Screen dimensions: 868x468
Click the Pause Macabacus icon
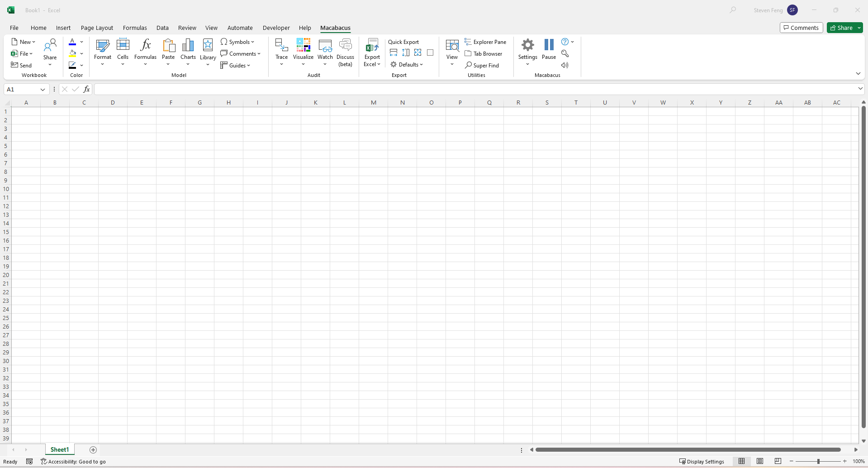point(549,49)
